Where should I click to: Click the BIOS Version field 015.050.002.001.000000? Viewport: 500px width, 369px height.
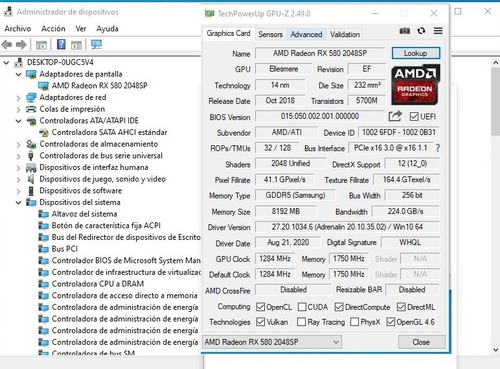coord(320,116)
